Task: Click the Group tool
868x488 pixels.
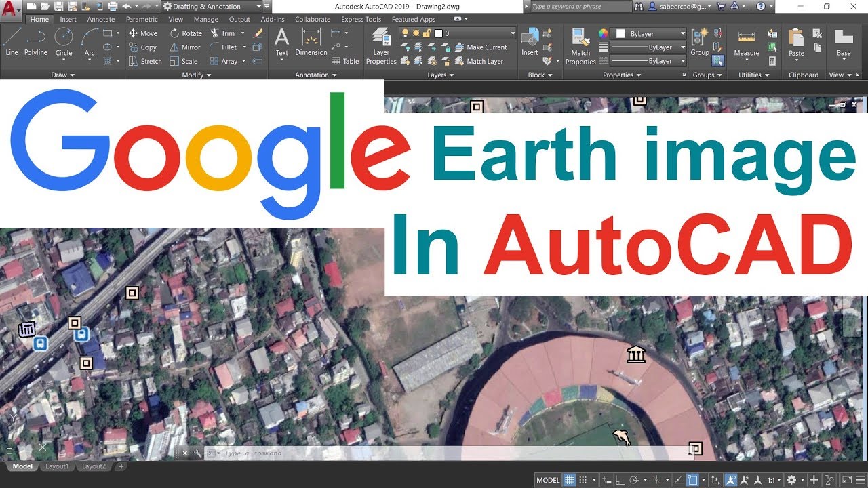Action: coord(700,42)
